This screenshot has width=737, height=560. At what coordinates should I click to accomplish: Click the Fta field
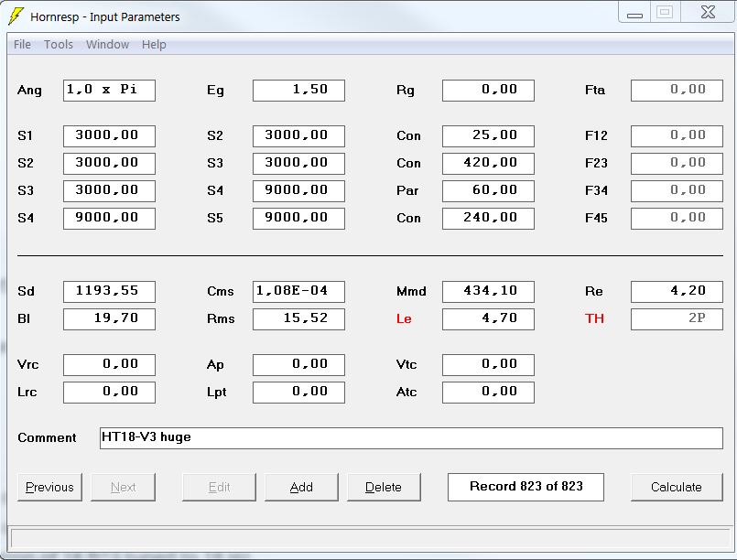coord(677,91)
